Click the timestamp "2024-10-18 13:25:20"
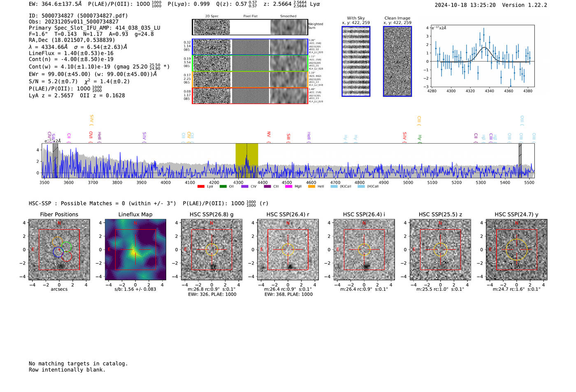The height and width of the screenshot is (392, 576). coord(465,5)
